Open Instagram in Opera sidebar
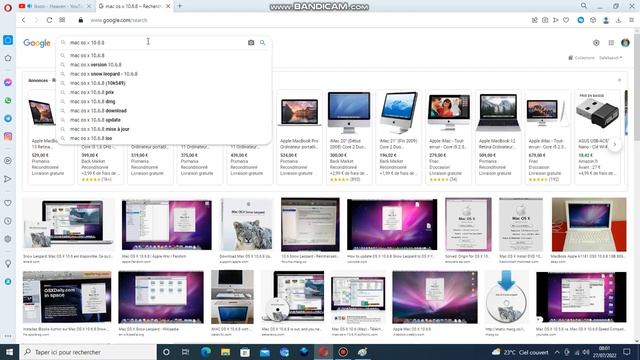Image resolution: width=640 pixels, height=360 pixels. pyautogui.click(x=8, y=137)
